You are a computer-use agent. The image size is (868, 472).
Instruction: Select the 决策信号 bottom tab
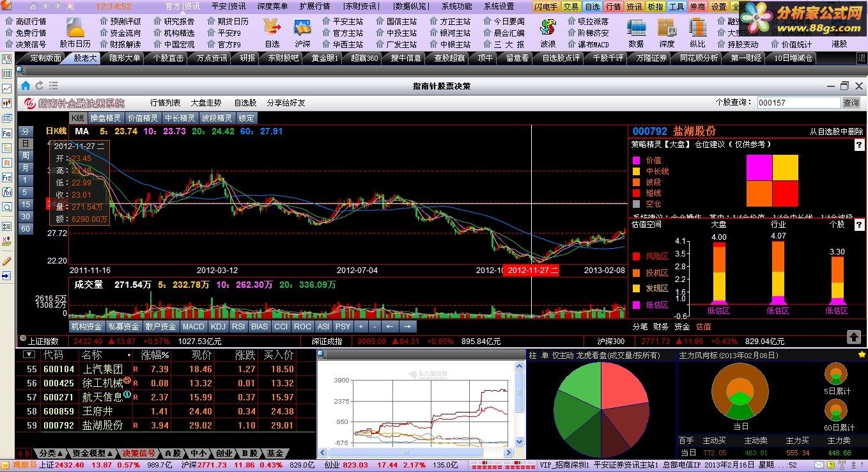coord(139,453)
